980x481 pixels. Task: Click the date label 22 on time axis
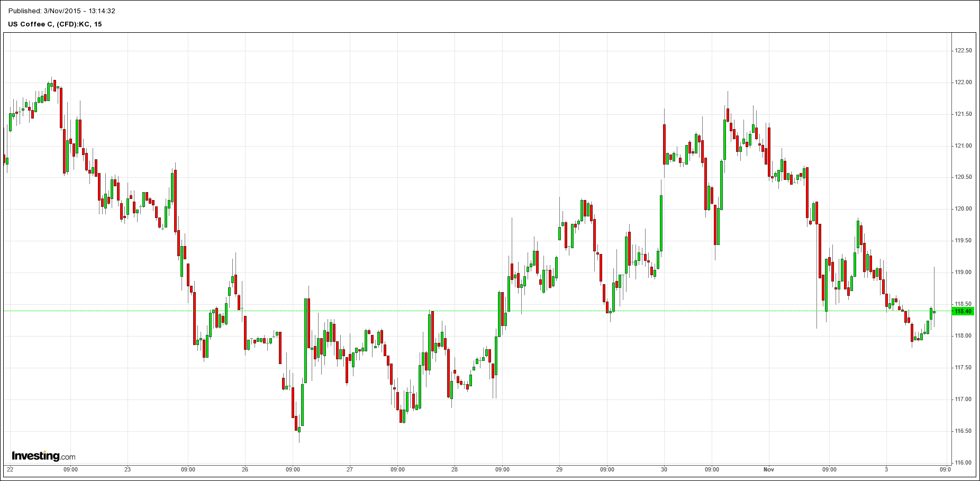pyautogui.click(x=10, y=469)
